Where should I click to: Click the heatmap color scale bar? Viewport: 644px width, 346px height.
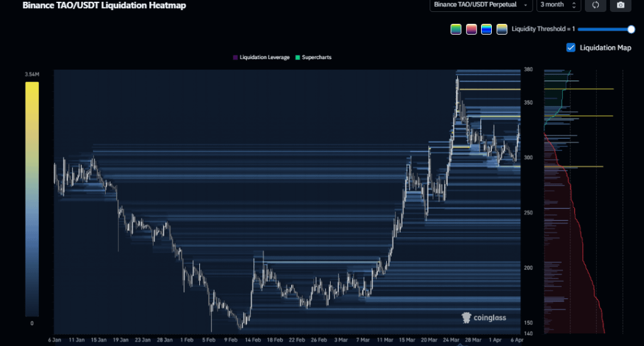pos(32,199)
